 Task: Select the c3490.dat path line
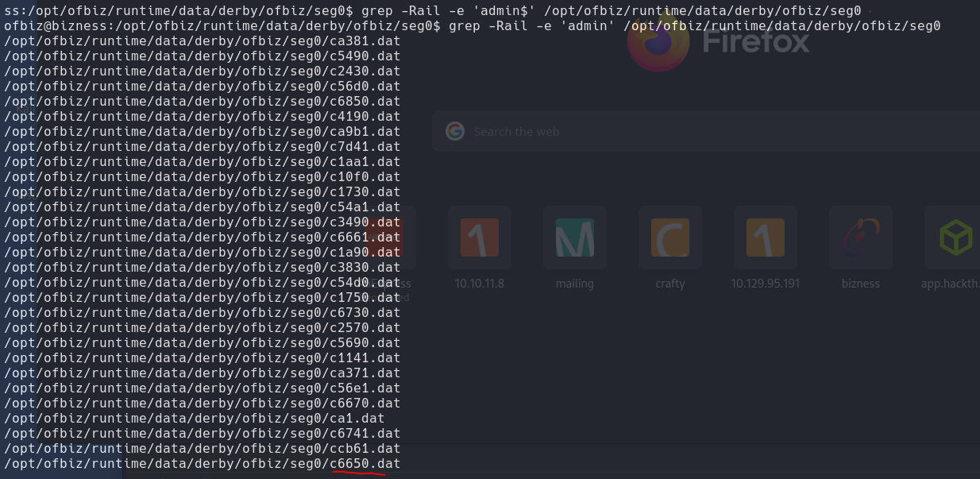pyautogui.click(x=202, y=222)
